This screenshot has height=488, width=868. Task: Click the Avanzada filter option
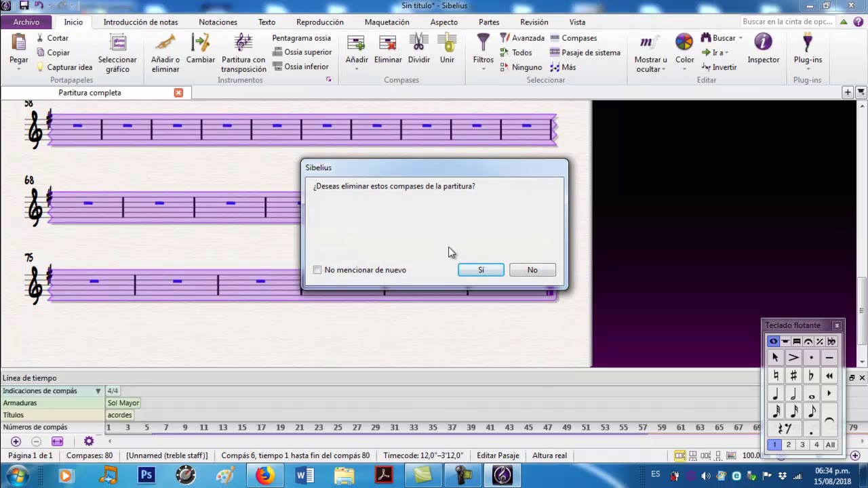coord(522,38)
